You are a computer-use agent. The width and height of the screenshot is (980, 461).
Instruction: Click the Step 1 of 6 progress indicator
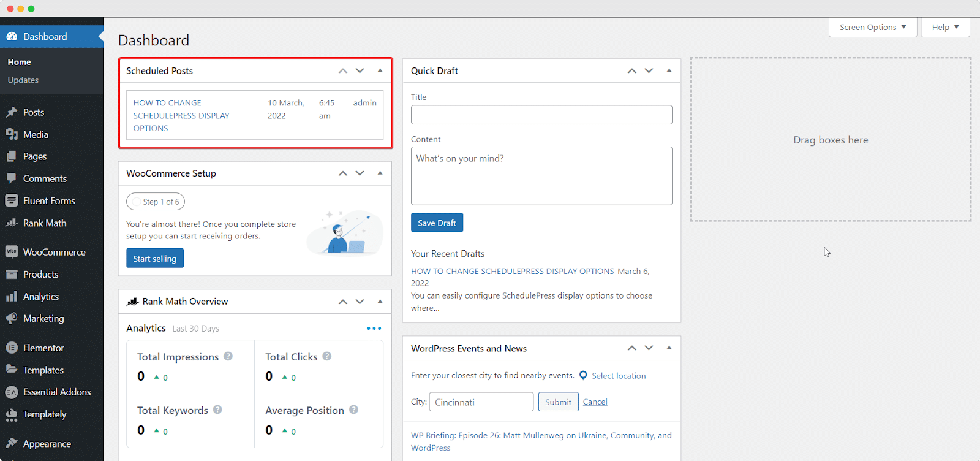(x=156, y=202)
